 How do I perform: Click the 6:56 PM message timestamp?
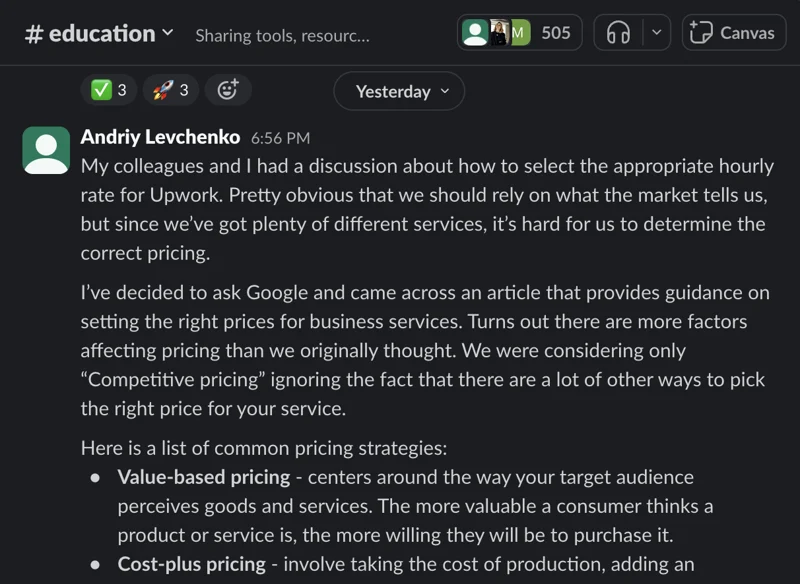(x=280, y=138)
